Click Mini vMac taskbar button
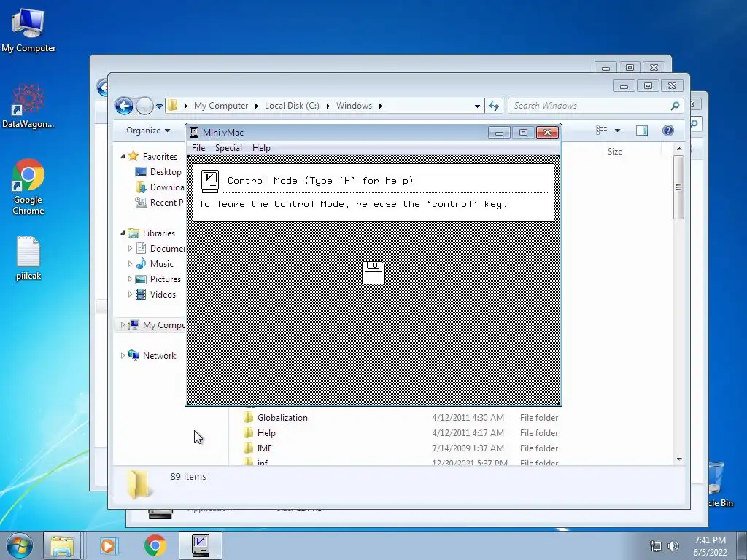747x560 pixels. pos(201,545)
